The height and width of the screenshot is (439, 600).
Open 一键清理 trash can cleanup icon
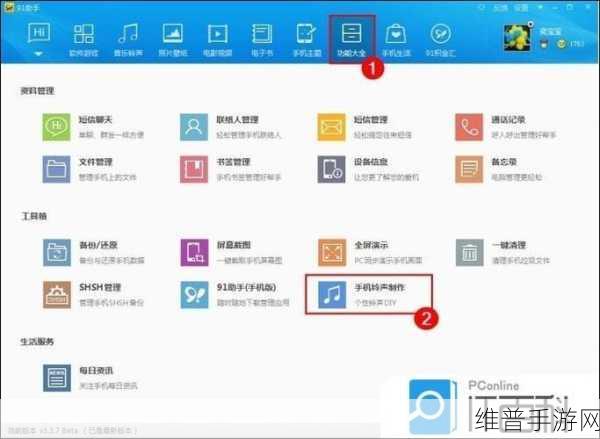pyautogui.click(x=470, y=253)
